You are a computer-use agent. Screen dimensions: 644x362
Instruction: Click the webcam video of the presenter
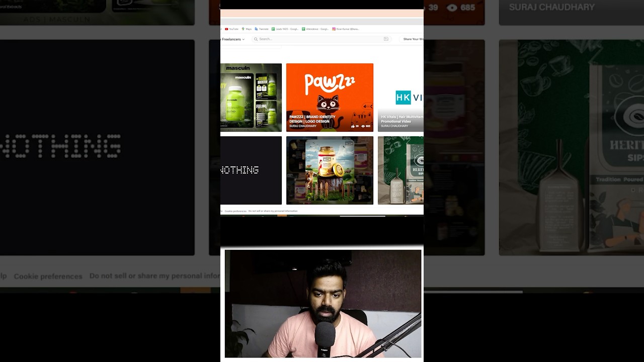coord(323,304)
